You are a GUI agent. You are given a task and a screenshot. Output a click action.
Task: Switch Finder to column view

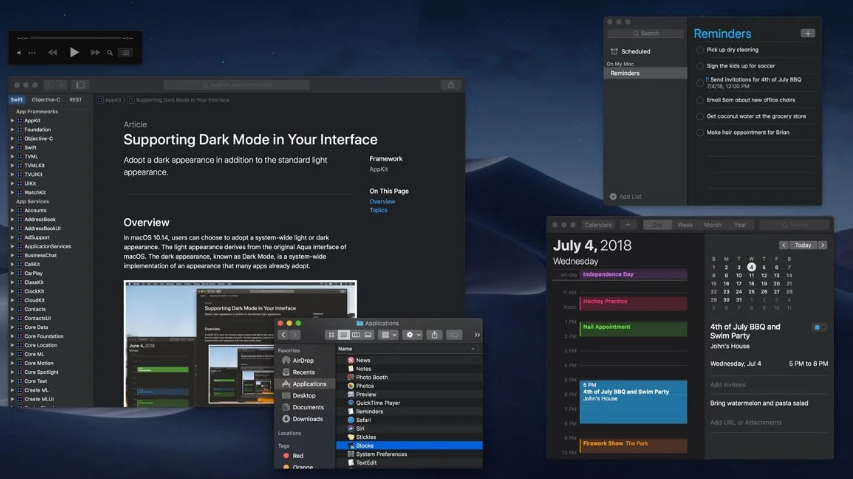coord(356,335)
